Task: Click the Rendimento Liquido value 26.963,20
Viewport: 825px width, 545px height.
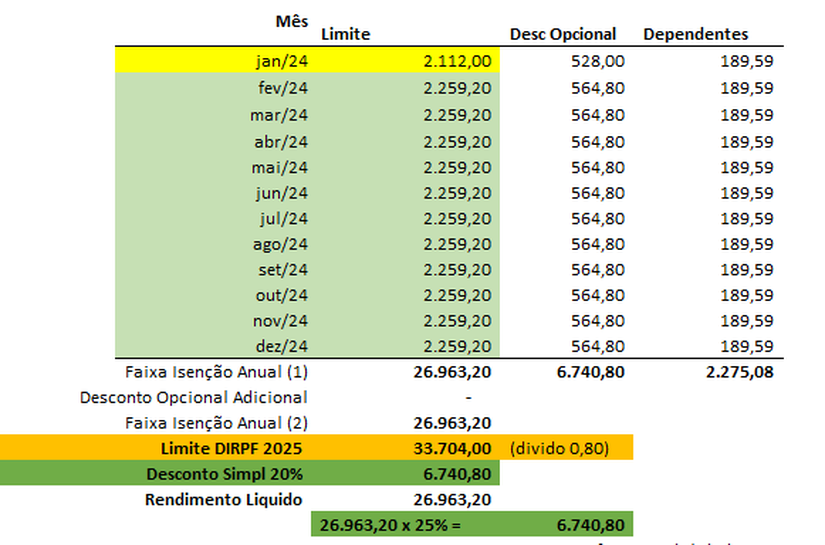Action: click(452, 499)
